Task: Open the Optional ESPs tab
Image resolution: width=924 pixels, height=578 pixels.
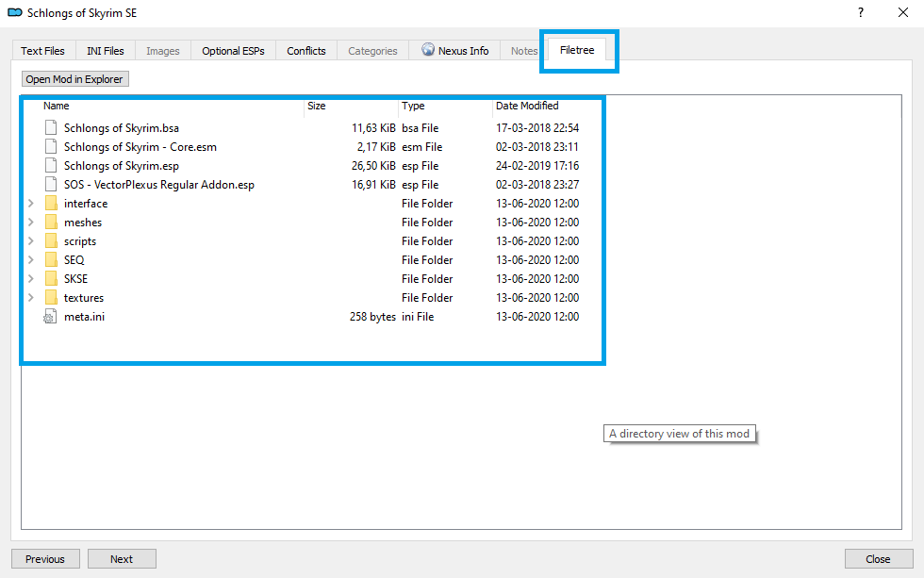Action: click(234, 51)
